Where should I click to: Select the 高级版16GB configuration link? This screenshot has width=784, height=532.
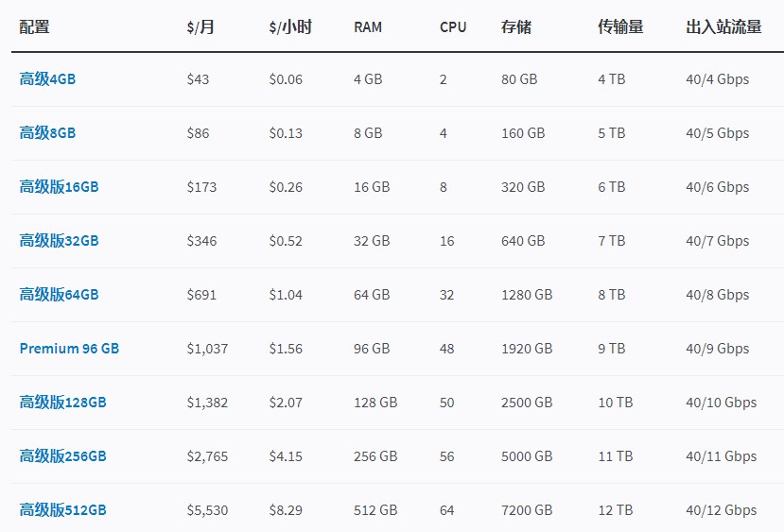click(59, 187)
